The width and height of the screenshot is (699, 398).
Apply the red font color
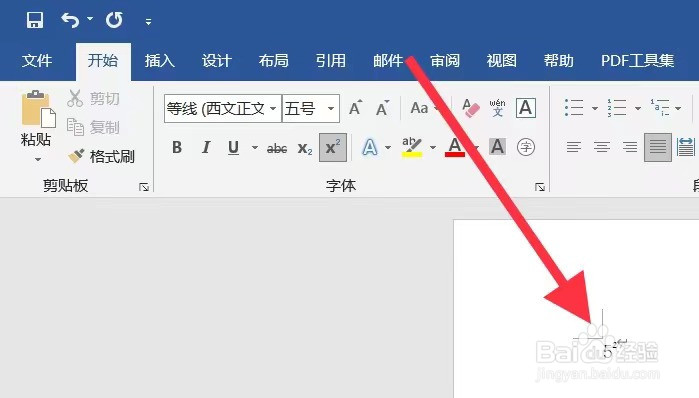tap(455, 147)
